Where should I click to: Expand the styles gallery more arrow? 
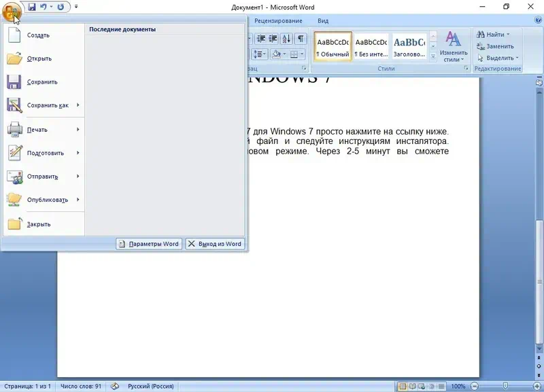coord(433,56)
